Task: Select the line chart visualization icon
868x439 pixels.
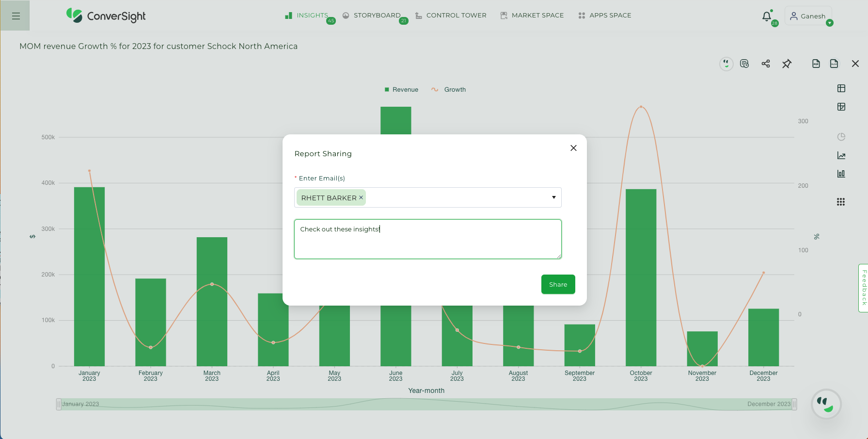Action: [x=841, y=155]
